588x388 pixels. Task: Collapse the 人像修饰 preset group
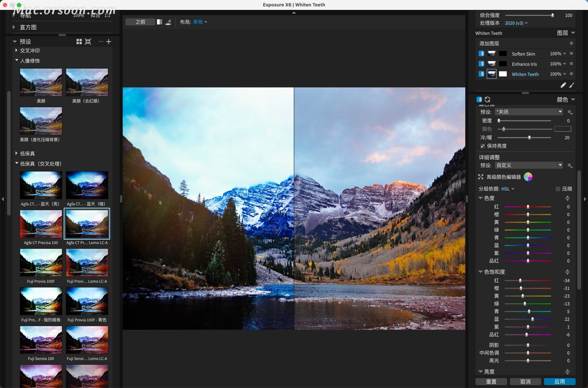click(16, 60)
